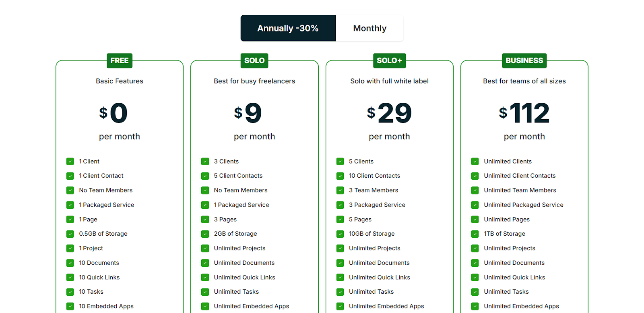Image resolution: width=644 pixels, height=313 pixels.
Task: Click the SOLO plan badge
Action: click(x=254, y=60)
